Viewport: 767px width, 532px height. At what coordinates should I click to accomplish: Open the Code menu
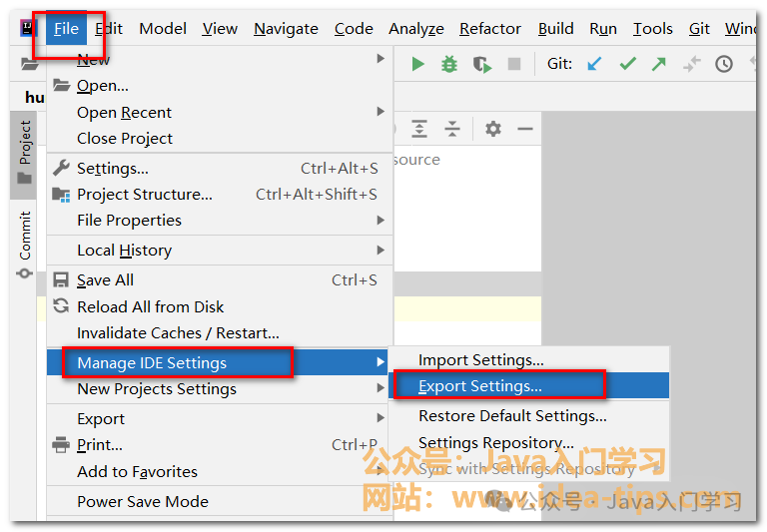pos(354,28)
